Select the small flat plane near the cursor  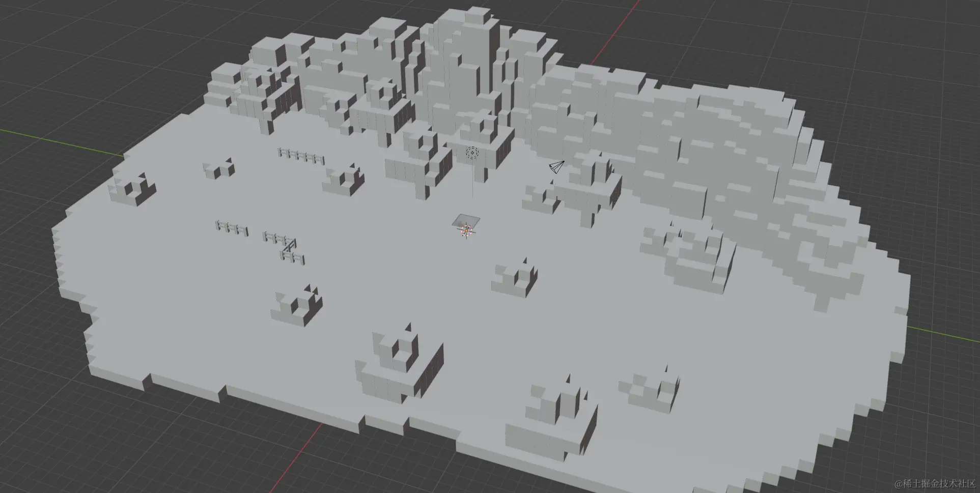(466, 221)
